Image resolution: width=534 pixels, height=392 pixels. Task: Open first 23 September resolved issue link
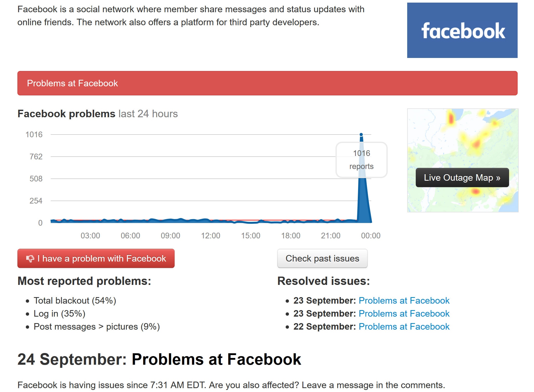tap(404, 300)
